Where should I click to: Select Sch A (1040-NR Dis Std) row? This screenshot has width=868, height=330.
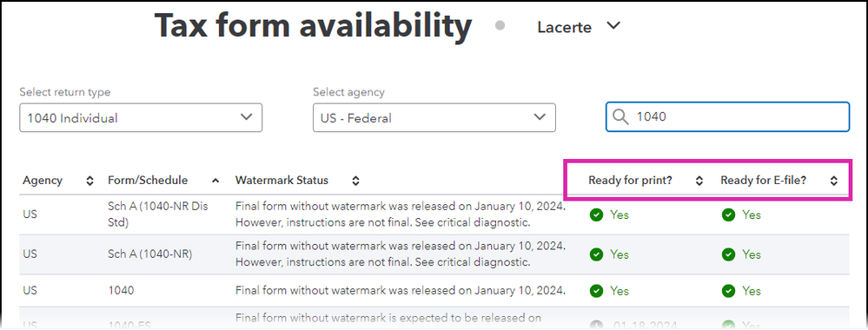coord(434,214)
